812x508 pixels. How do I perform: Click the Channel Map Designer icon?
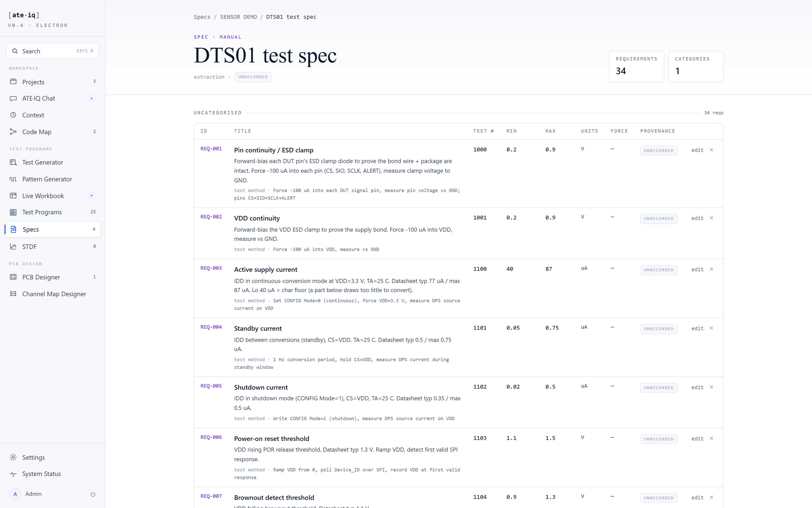(13, 294)
